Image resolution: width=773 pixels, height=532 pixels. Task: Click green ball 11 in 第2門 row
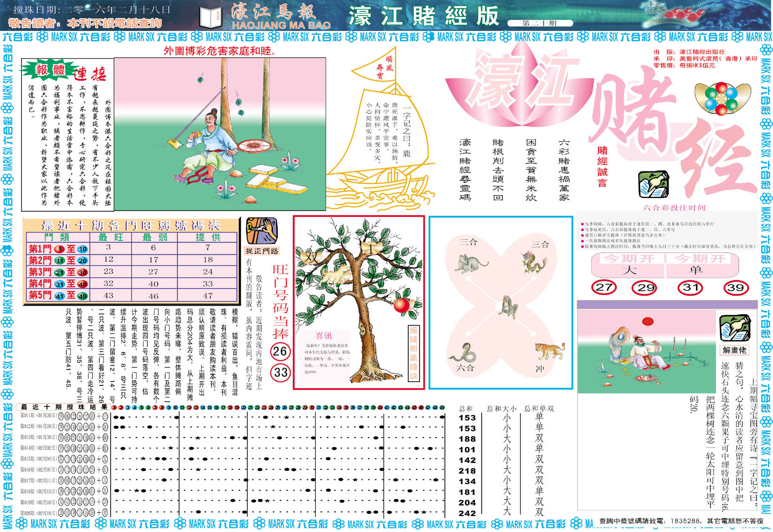point(59,260)
